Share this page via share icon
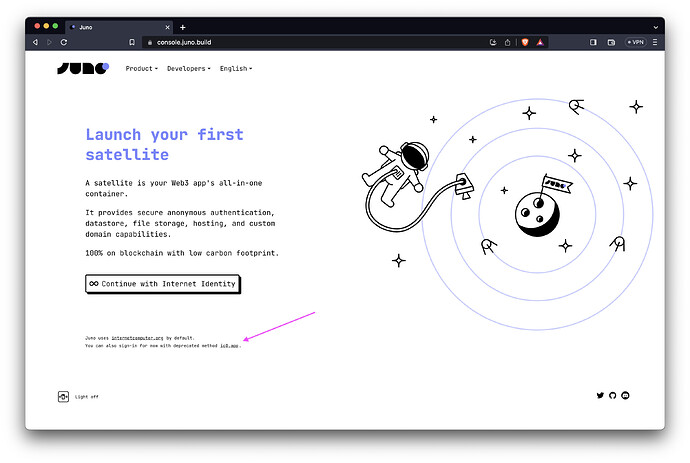The width and height of the screenshot is (690, 463). (507, 42)
